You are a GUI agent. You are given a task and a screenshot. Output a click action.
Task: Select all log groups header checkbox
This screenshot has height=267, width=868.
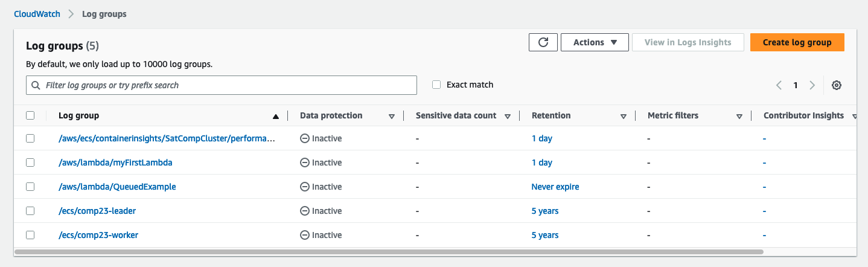click(x=30, y=115)
